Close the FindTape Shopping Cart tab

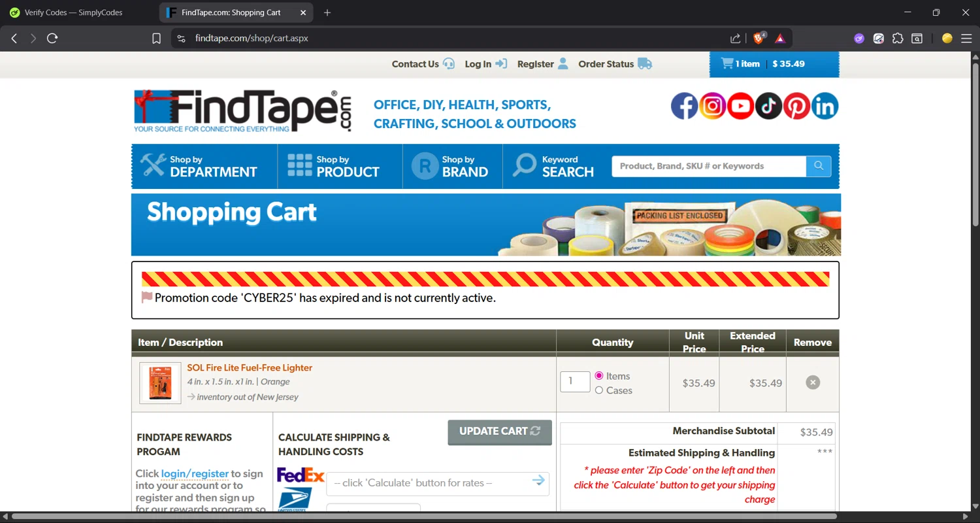[x=303, y=12]
